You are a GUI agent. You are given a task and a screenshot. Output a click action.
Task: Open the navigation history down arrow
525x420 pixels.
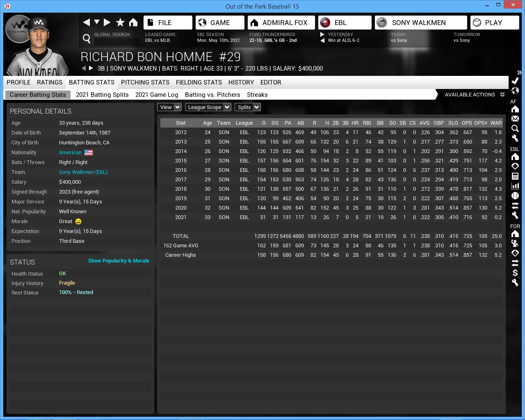pos(97,22)
